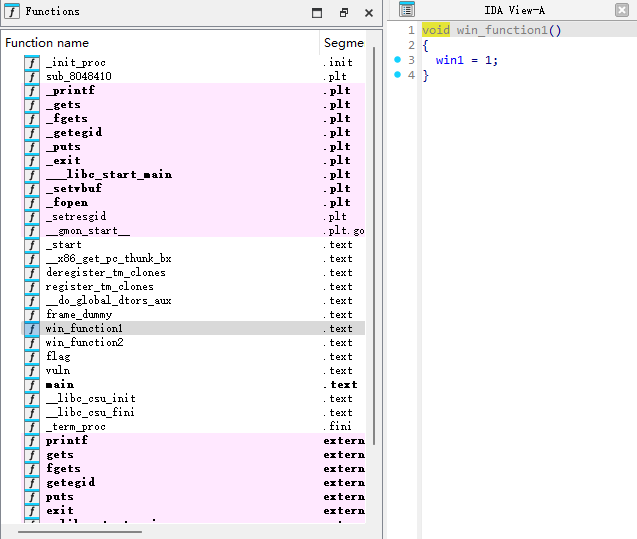Image resolution: width=637 pixels, height=539 pixels.
Task: Float the Functions panel with undock button
Action: pyautogui.click(x=343, y=13)
